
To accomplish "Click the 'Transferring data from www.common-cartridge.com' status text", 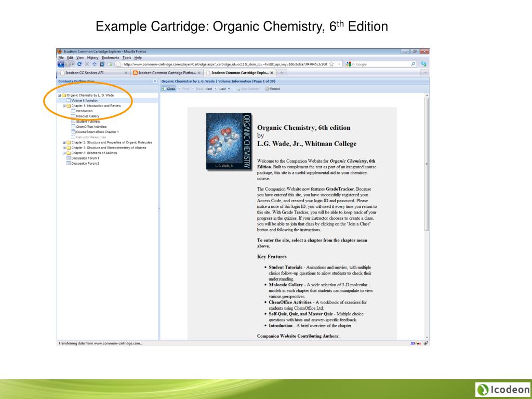I will (100, 343).
